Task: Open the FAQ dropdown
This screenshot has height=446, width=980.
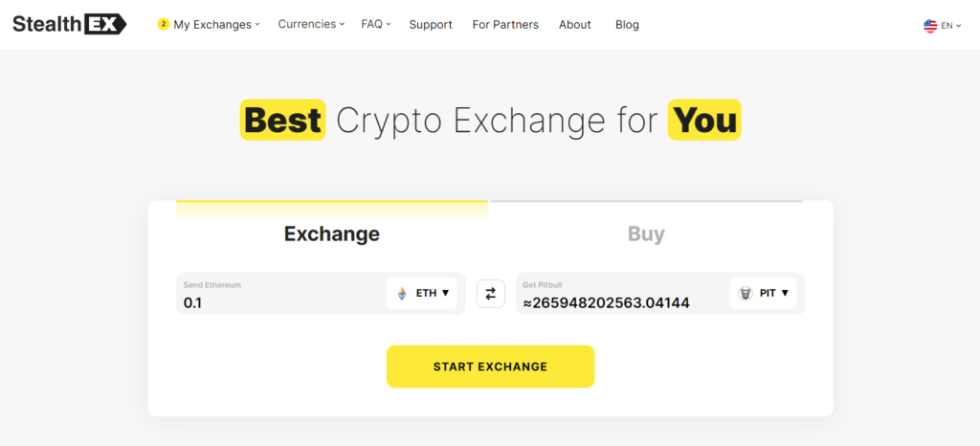Action: 375,24
